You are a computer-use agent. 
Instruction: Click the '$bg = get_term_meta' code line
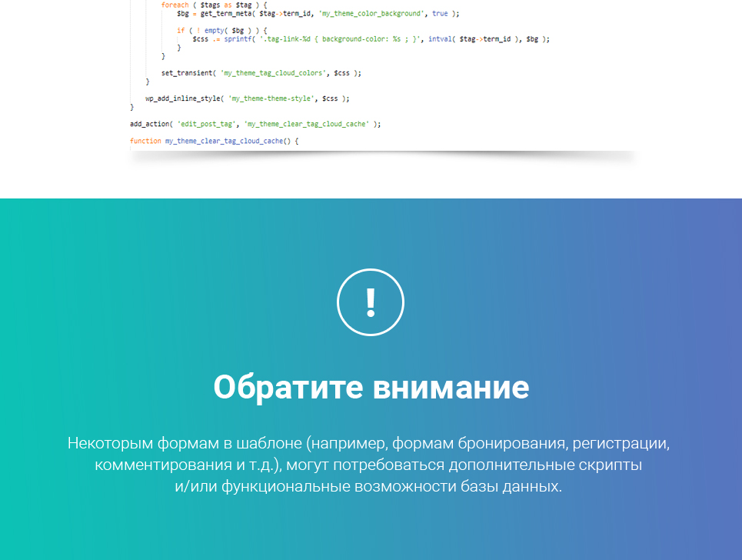click(x=318, y=14)
